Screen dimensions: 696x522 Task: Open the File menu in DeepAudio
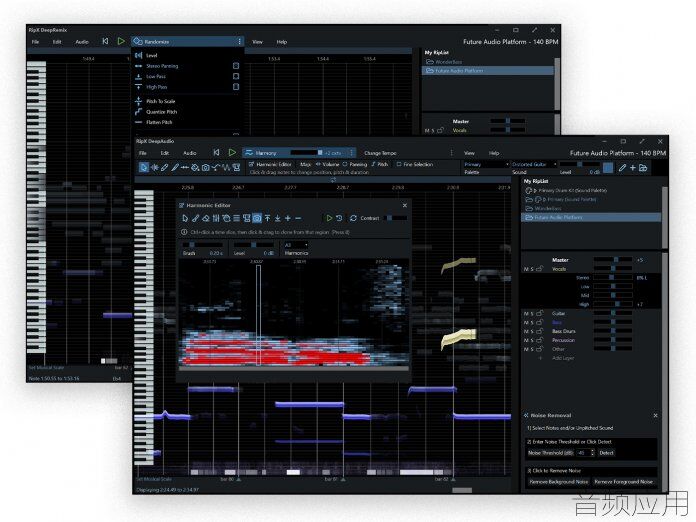click(x=142, y=153)
